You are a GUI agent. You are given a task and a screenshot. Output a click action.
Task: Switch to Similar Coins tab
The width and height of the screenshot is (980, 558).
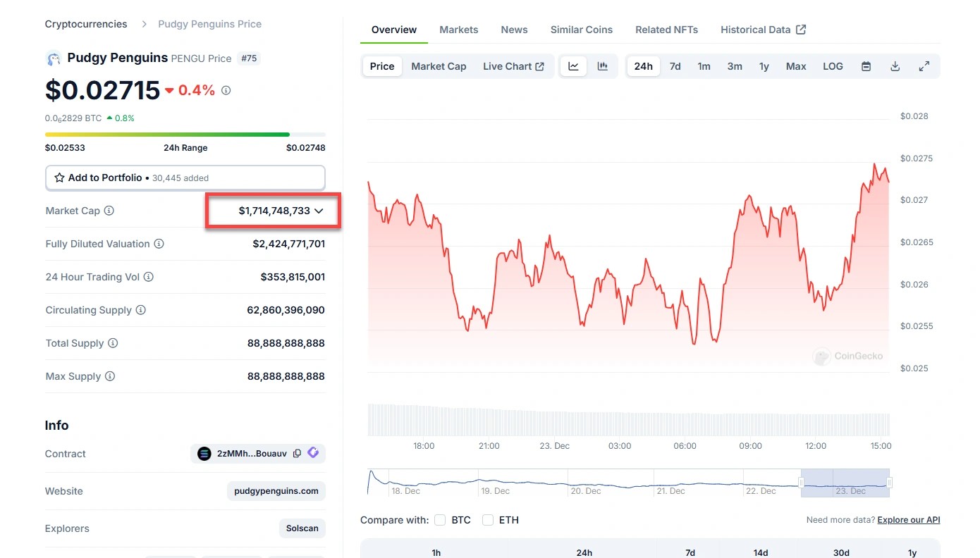click(x=581, y=30)
